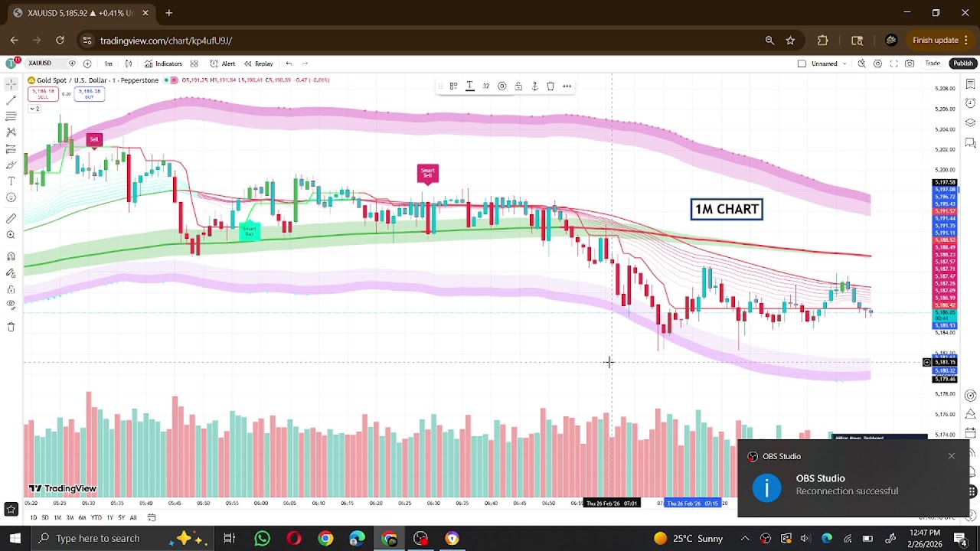Viewport: 980px width, 551px height.
Task: Undo the last chart action
Action: pos(289,64)
